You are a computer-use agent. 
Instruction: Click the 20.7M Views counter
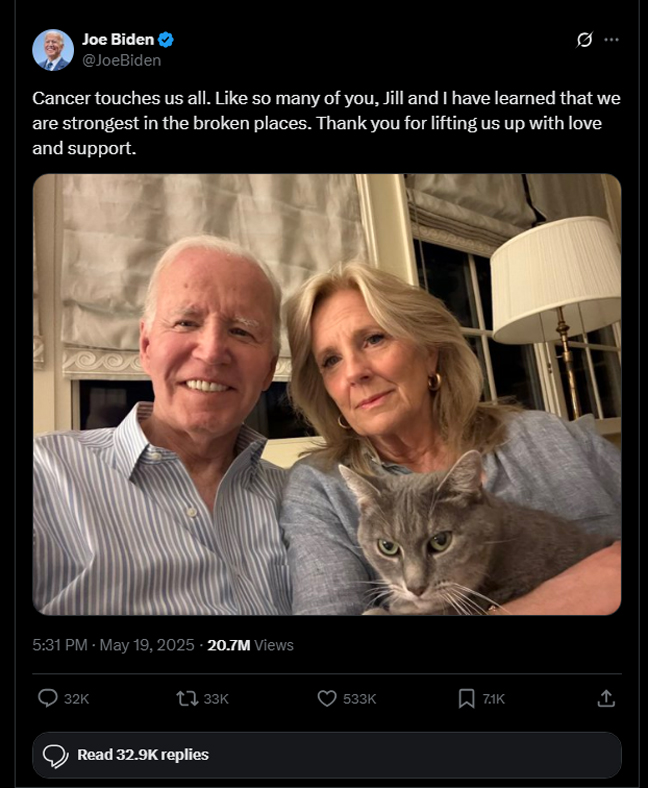pos(250,645)
